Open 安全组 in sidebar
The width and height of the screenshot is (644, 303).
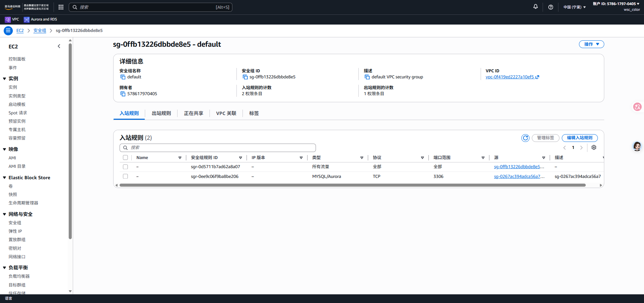click(15, 223)
